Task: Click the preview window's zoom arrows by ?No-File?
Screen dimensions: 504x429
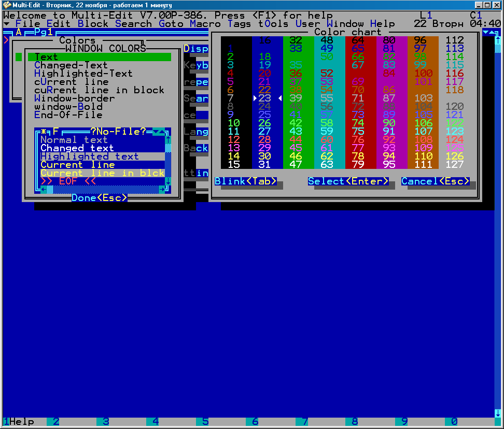Action: [159, 132]
